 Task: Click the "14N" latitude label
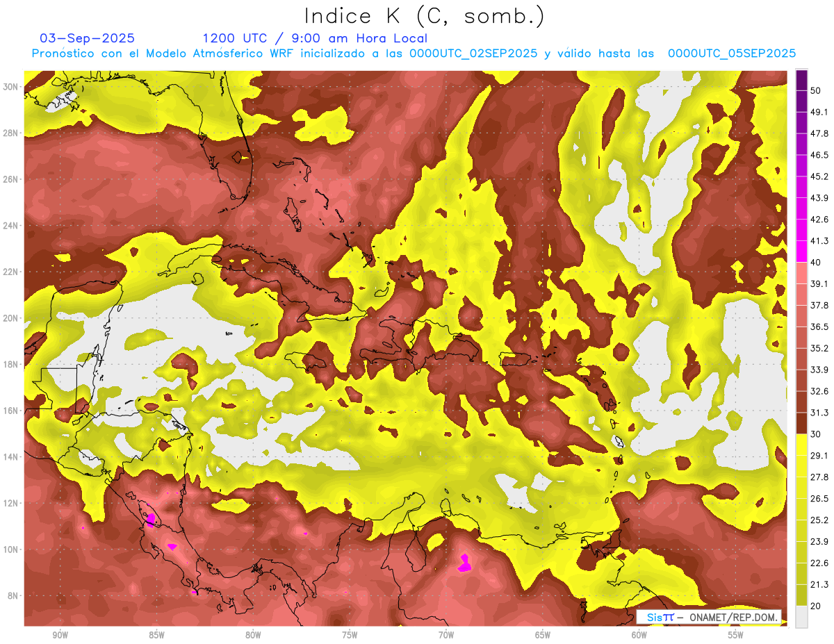pyautogui.click(x=11, y=457)
